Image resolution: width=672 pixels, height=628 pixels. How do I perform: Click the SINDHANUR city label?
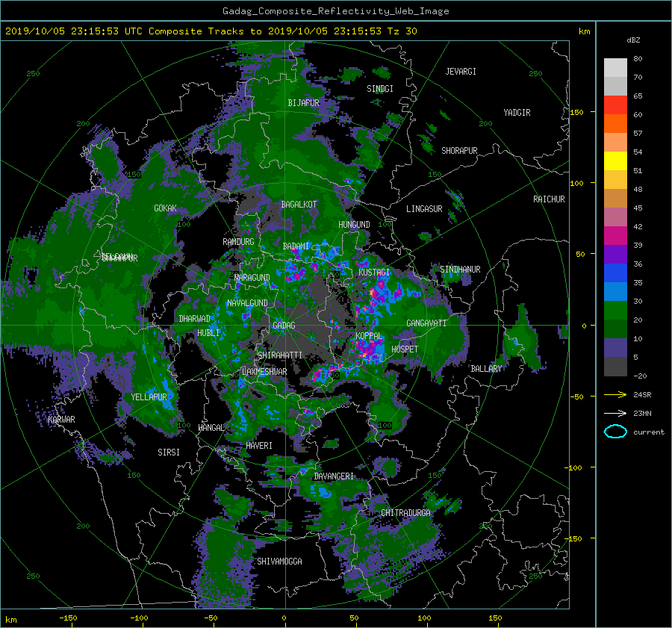pyautogui.click(x=460, y=270)
